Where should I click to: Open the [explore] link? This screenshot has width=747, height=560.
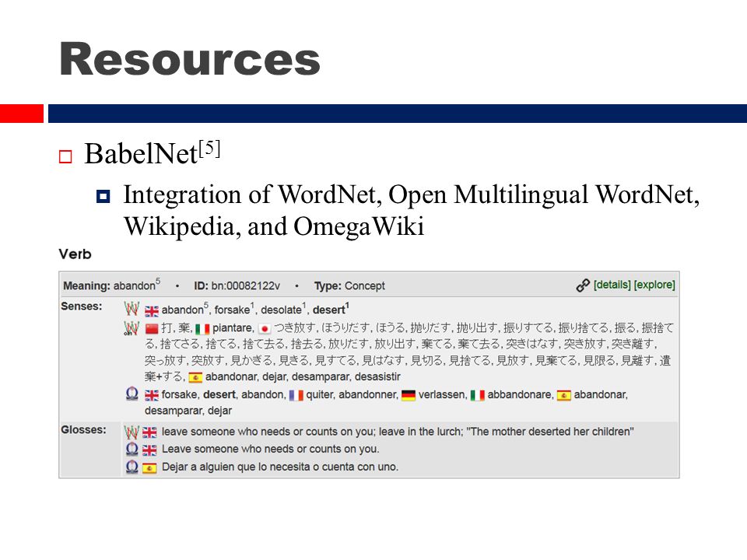(654, 285)
